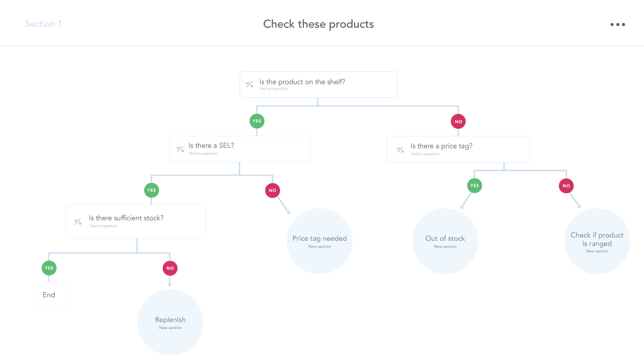Screen dimensions: 644x362
Task: Click the 'Check these products' title
Action: [319, 25]
